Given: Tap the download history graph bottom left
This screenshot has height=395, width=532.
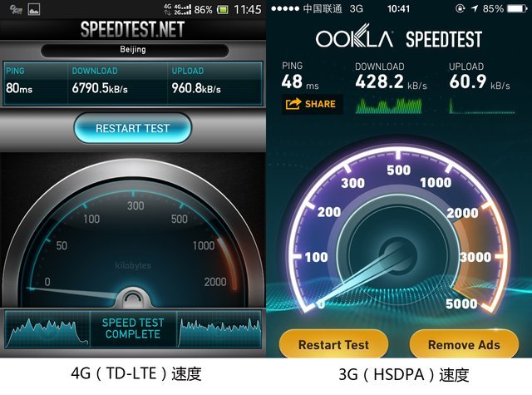Looking at the screenshot, I should tap(47, 329).
